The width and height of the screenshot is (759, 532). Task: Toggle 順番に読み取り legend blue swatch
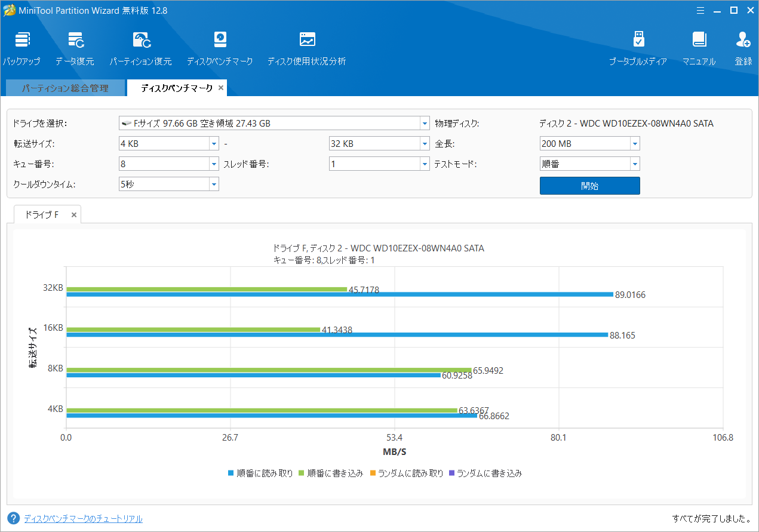pos(231,473)
